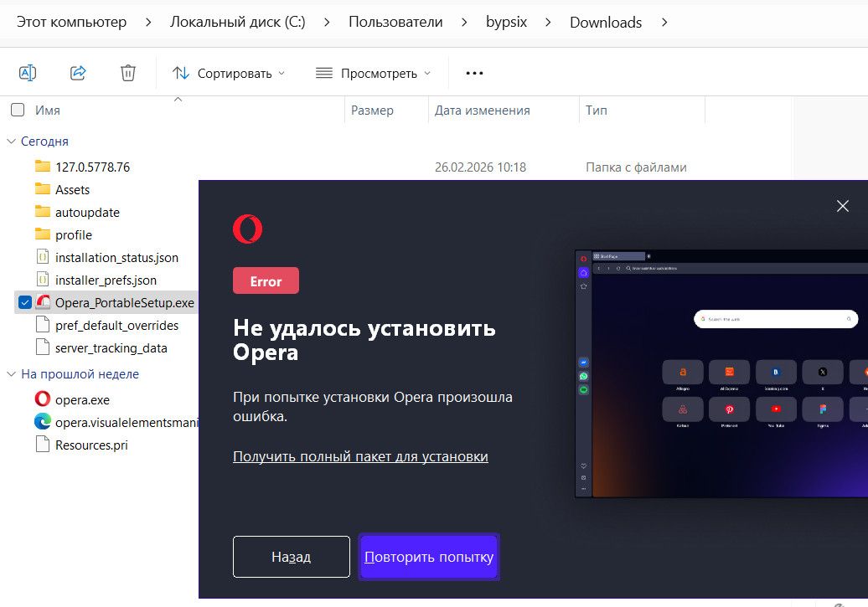The width and height of the screenshot is (868, 607).
Task: Select the installer_prefs.json file icon
Action: pos(43,280)
